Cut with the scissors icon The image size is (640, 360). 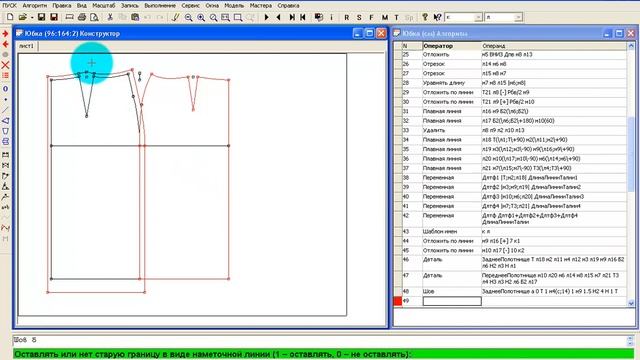tap(110, 17)
